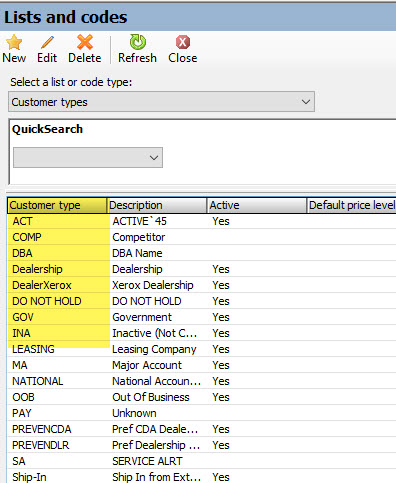
Task: Click the Yes value in the GOV row
Action: tap(221, 317)
